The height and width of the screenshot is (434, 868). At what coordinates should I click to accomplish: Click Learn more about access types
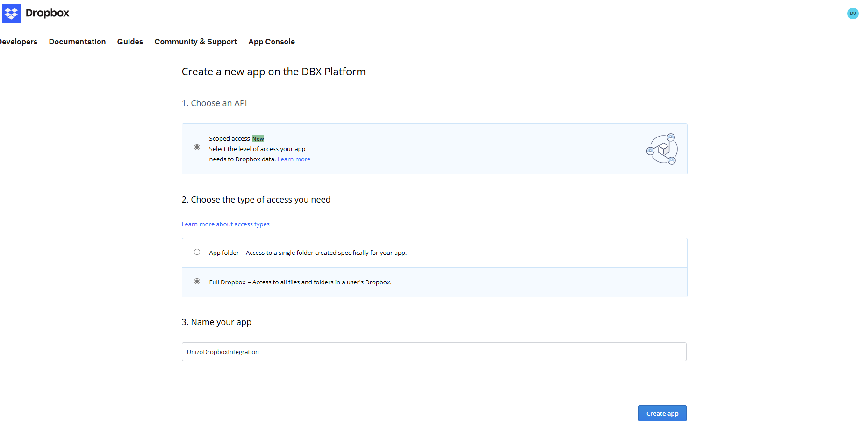(225, 224)
